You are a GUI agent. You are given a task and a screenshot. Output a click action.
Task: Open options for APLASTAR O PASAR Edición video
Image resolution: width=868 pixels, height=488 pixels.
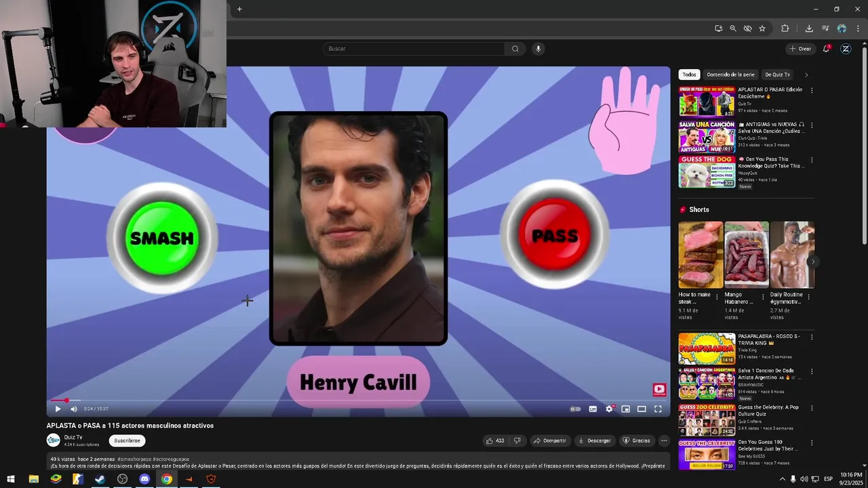(812, 90)
